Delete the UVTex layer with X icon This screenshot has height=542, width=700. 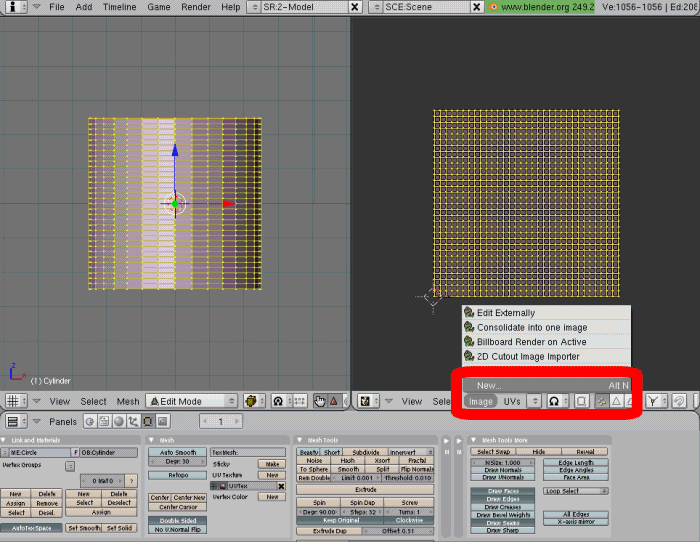[280, 485]
